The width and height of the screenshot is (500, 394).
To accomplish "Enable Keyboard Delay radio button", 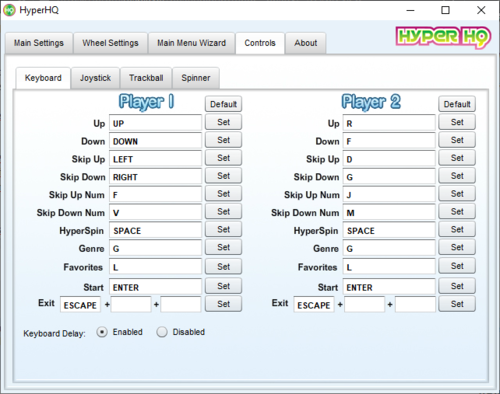I will 102,332.
